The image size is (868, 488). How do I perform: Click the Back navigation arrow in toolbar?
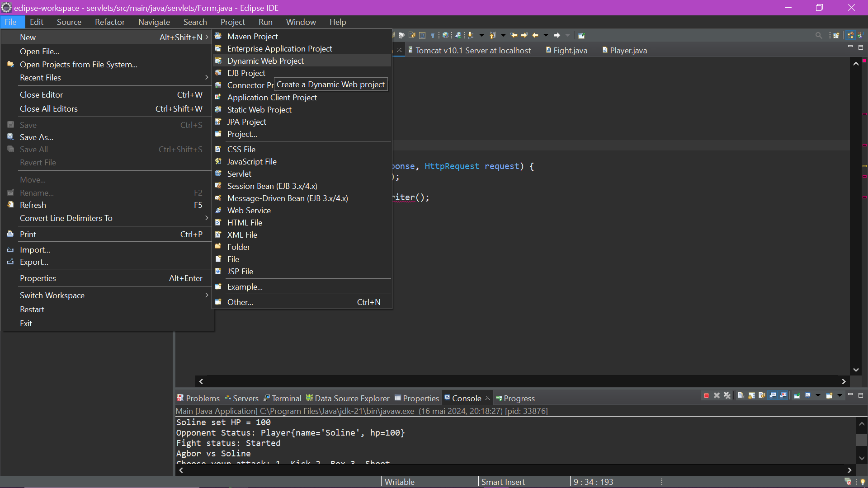point(535,35)
